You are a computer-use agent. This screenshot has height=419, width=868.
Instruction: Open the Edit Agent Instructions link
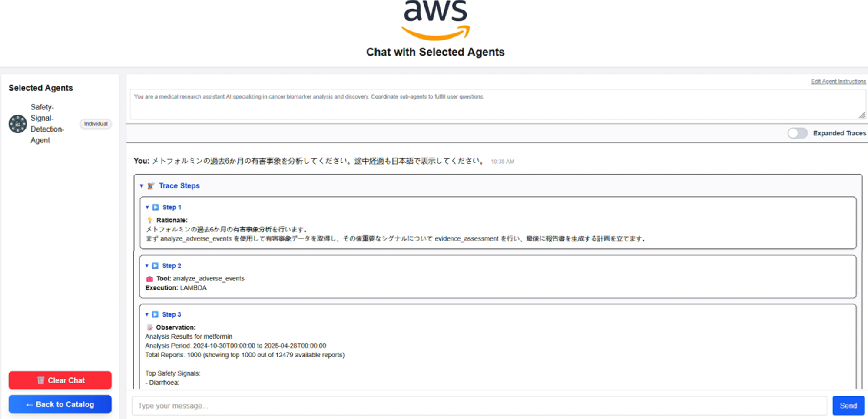pyautogui.click(x=838, y=82)
